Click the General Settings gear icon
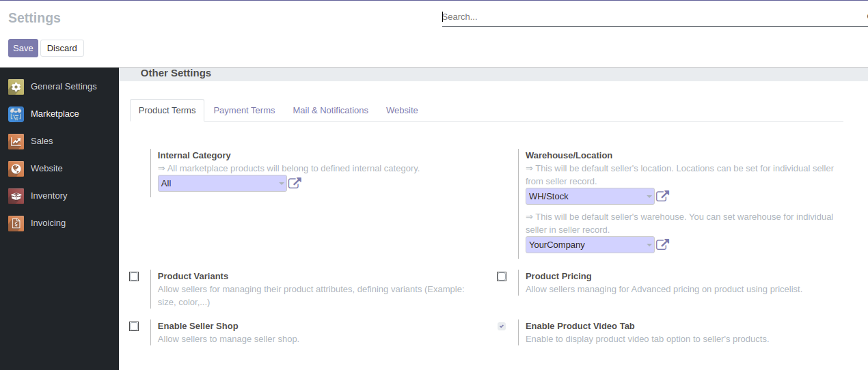Viewport: 868px width, 370px height. 16,87
